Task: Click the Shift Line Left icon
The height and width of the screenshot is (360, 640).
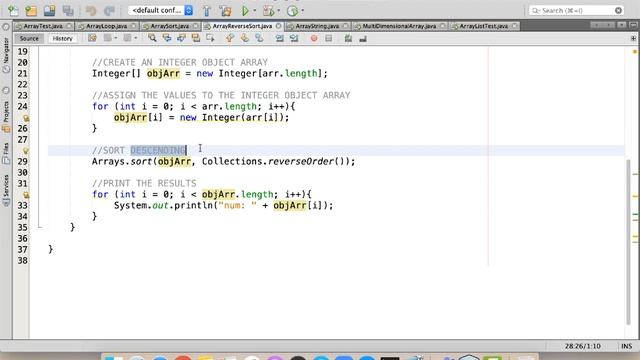Action: tap(279, 38)
